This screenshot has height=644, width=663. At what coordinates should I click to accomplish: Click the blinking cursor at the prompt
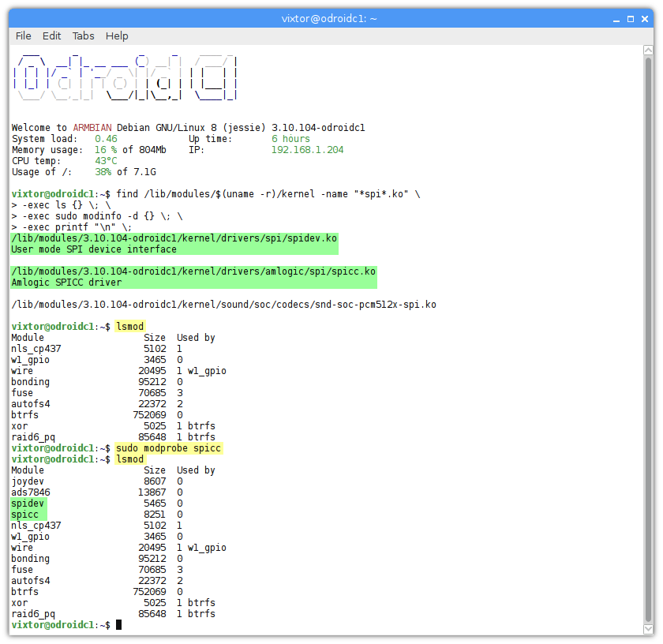[118, 624]
